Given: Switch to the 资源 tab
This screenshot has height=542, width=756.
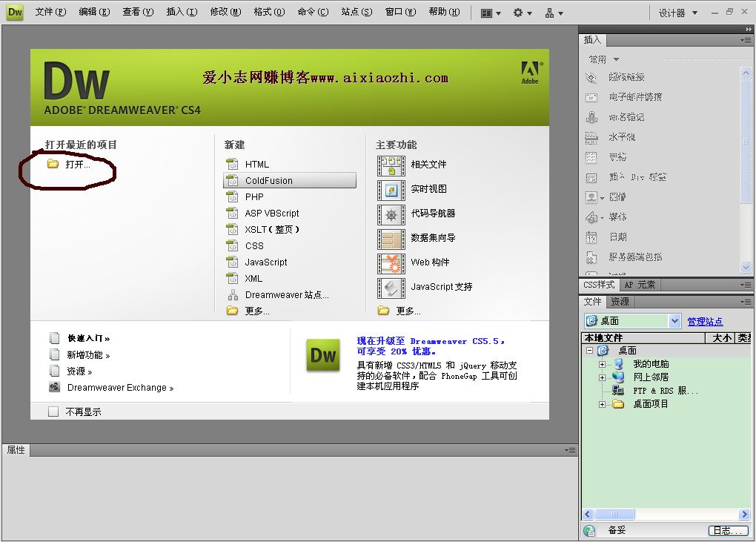Looking at the screenshot, I should (620, 302).
